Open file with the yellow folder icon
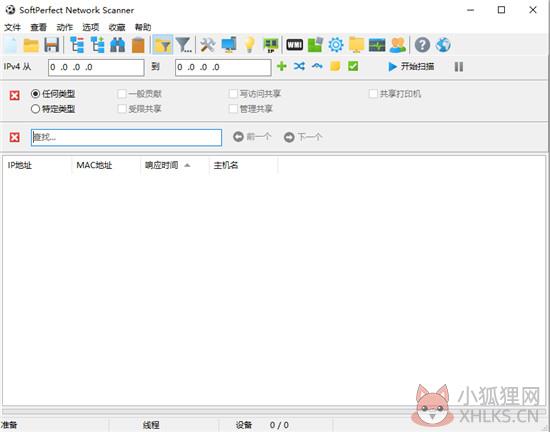Screen dimensions: 550x432 31,45
